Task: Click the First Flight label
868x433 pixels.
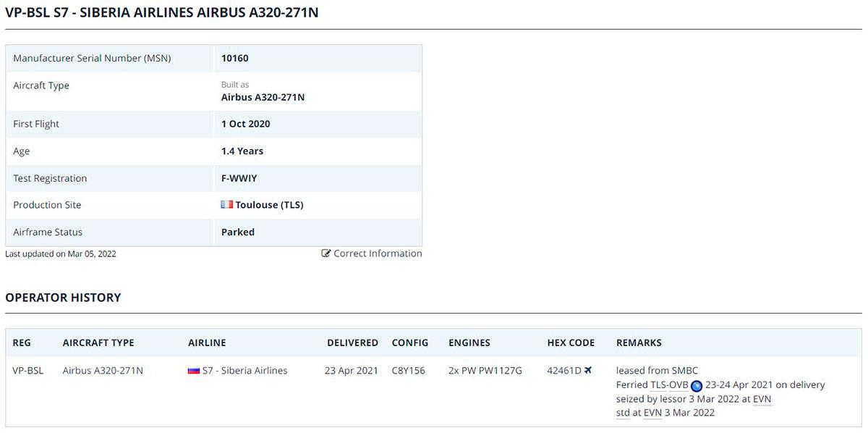Action: 36,124
